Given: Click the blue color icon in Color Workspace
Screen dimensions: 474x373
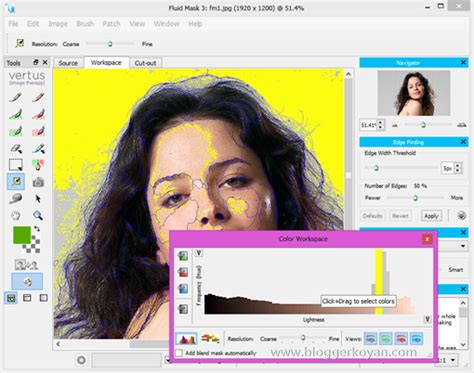Looking at the screenshot, I should pos(183,289).
